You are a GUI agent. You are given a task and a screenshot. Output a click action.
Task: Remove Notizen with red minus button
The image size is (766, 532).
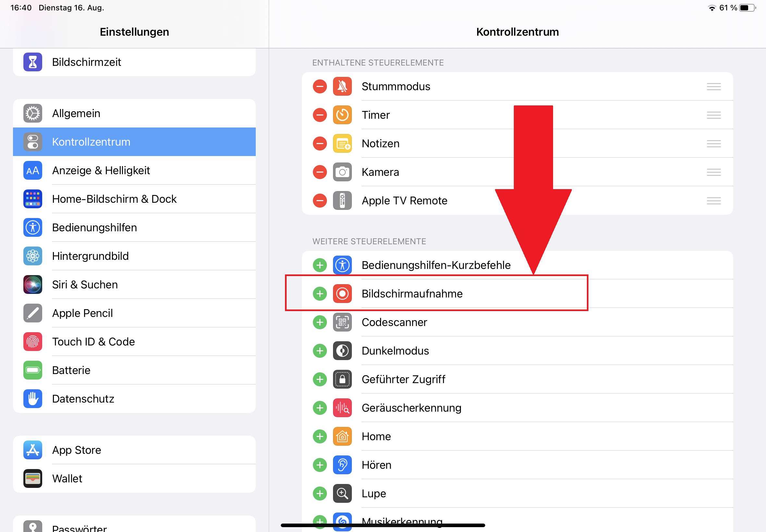320,144
